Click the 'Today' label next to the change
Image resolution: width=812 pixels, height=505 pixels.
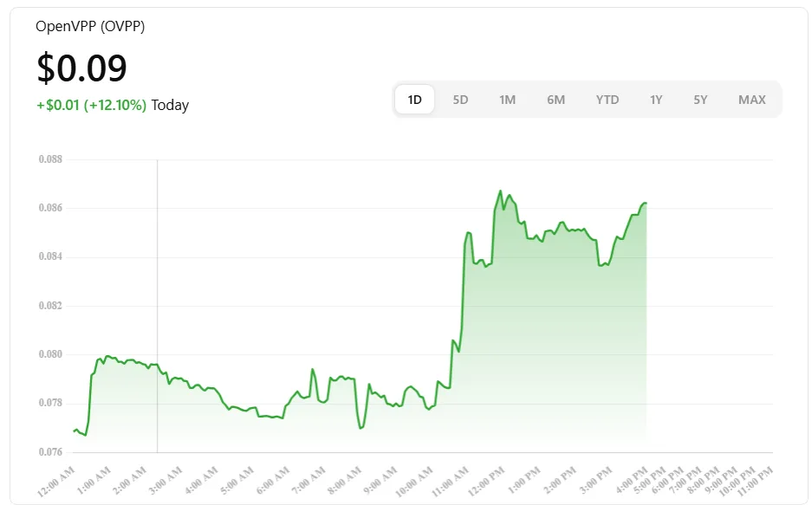(171, 105)
